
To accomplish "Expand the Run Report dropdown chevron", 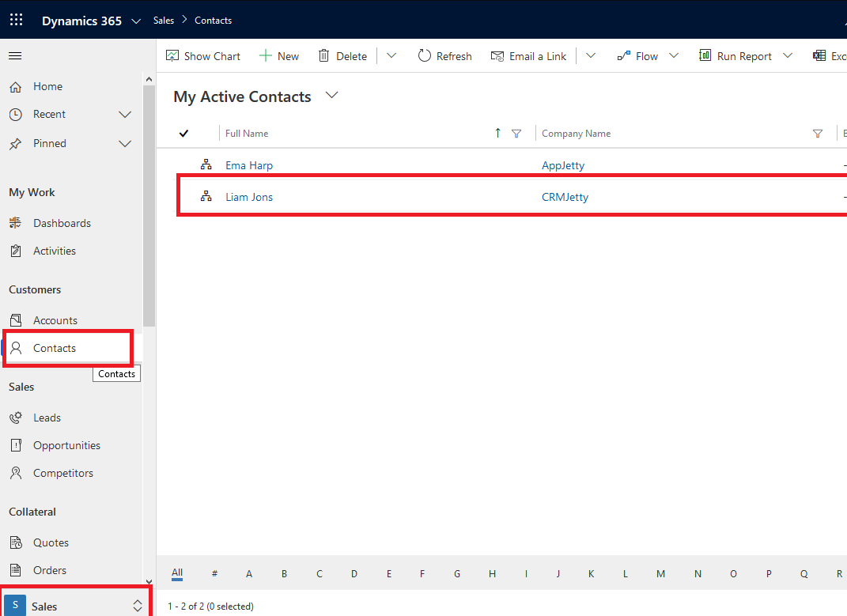I will click(788, 55).
